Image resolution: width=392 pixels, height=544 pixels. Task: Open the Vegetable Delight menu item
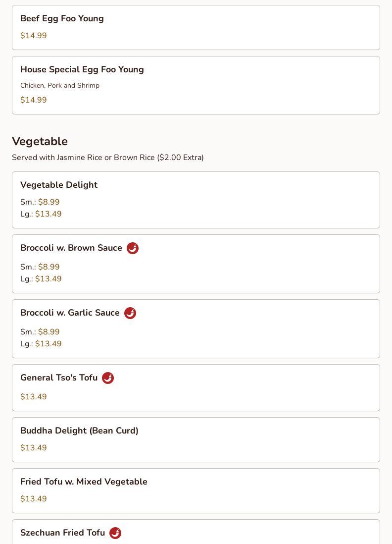pyautogui.click(x=59, y=185)
